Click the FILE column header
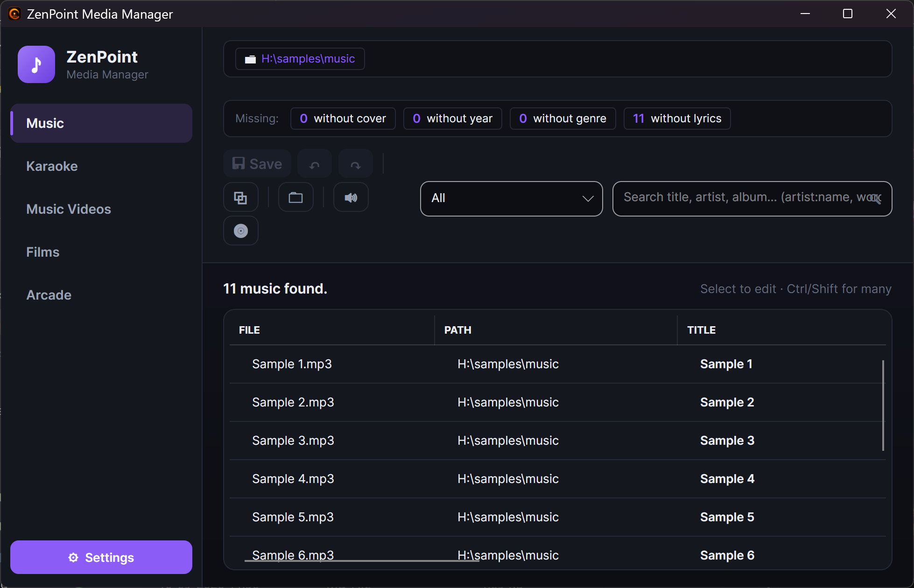 coord(332,330)
